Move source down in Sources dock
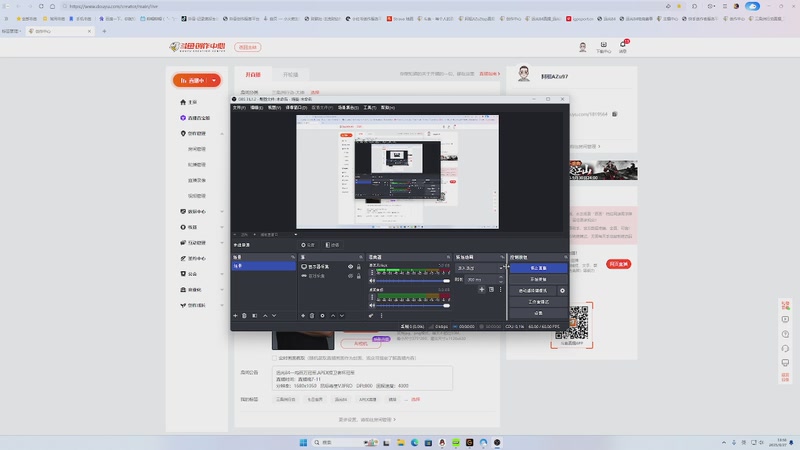This screenshot has height=450, width=800. [x=342, y=316]
